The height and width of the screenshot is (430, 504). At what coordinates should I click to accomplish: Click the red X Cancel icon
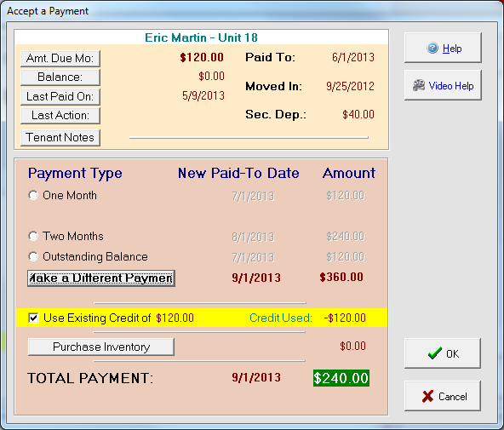click(427, 396)
